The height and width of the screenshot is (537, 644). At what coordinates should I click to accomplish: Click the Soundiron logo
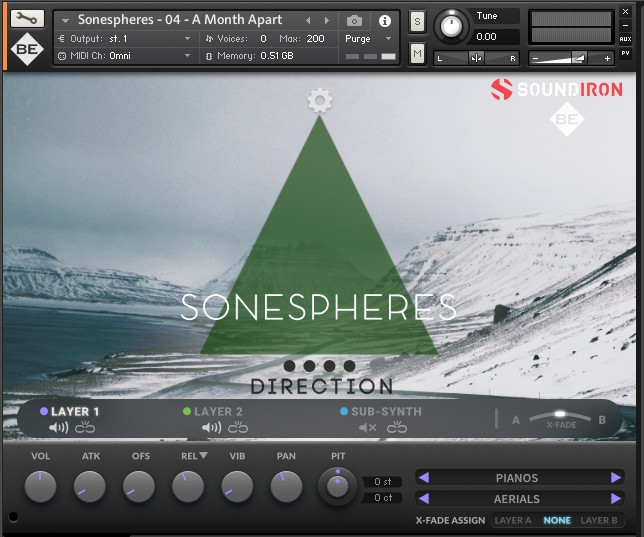[x=557, y=89]
